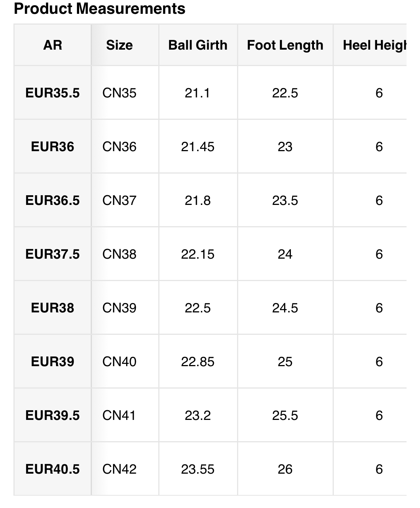Select the EUR36 row label
Image resolution: width=420 pixels, height=508 pixels.
pos(53,147)
